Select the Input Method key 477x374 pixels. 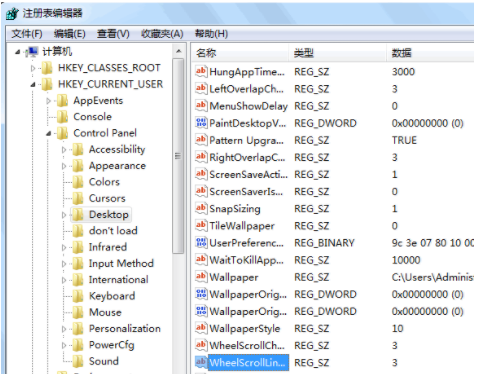[121, 263]
